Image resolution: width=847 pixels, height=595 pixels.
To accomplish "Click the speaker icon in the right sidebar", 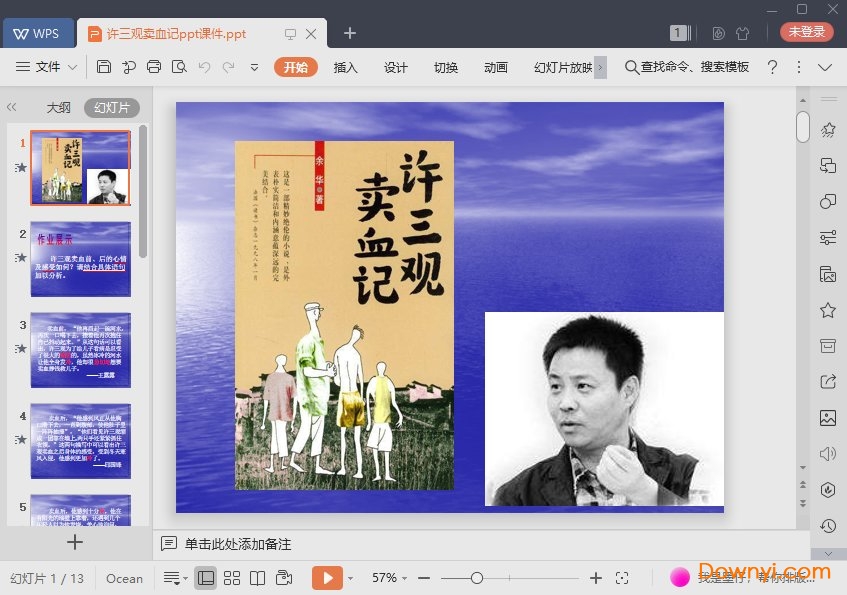I will pos(827,454).
